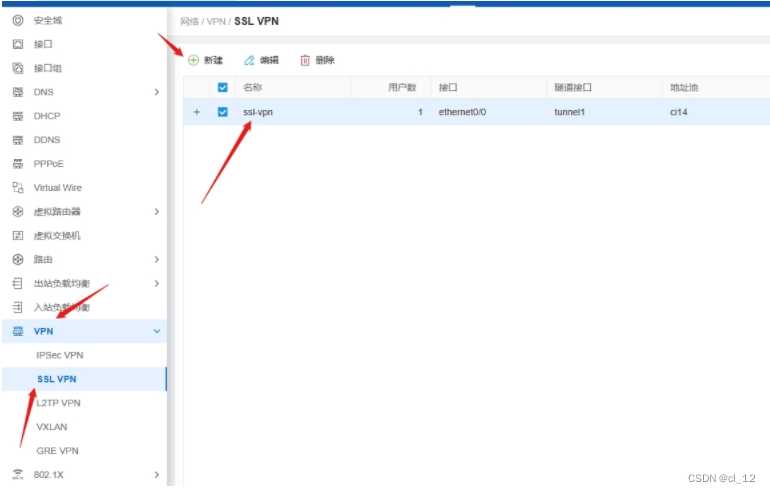The width and height of the screenshot is (770, 493).
Task: Click the 网络 breadcrumb link
Action: pos(189,22)
